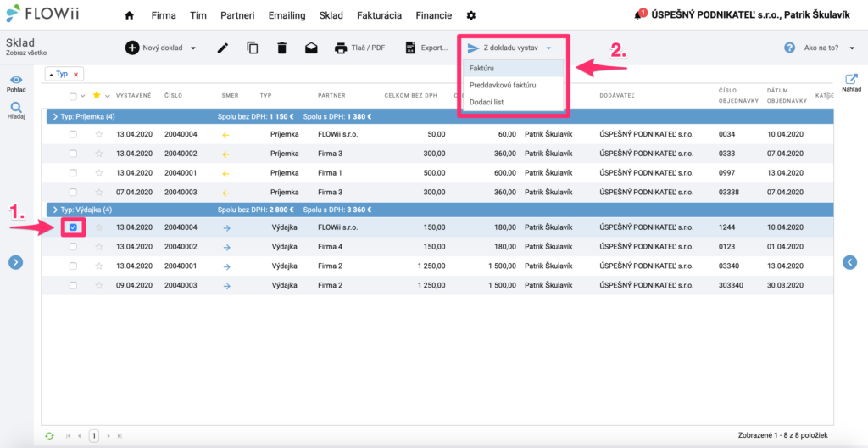Edit selected document with pencil icon

(x=223, y=48)
